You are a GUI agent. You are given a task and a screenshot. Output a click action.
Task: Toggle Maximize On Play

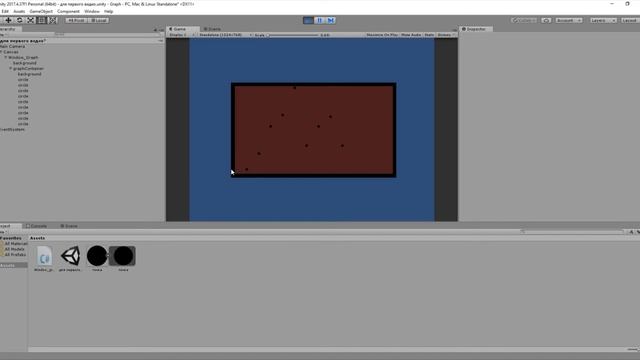point(382,35)
